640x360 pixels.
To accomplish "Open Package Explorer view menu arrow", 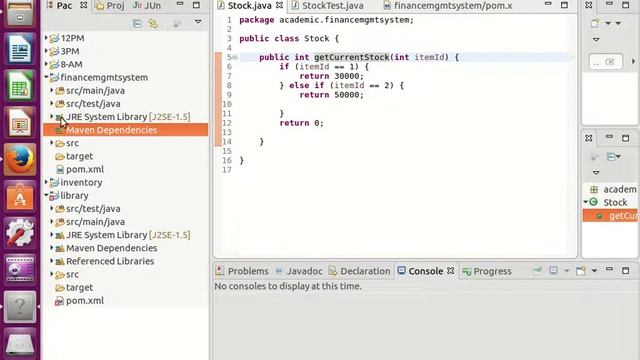I will (x=198, y=22).
